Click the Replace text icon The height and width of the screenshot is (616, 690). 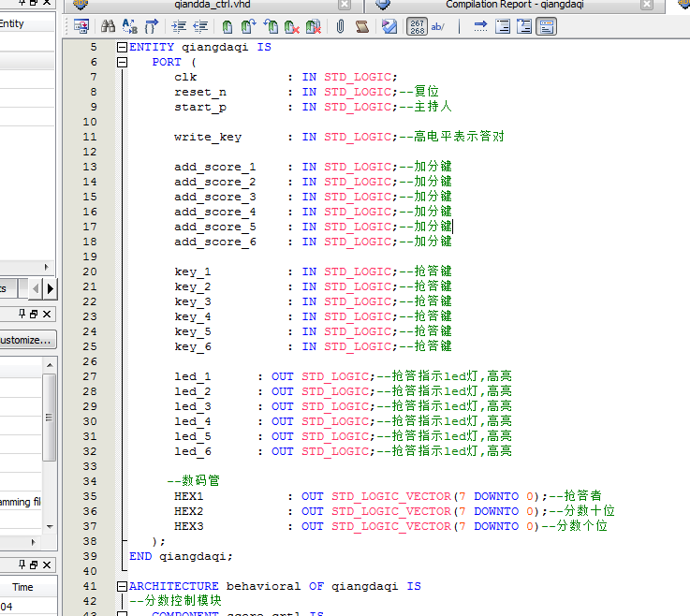(x=129, y=27)
